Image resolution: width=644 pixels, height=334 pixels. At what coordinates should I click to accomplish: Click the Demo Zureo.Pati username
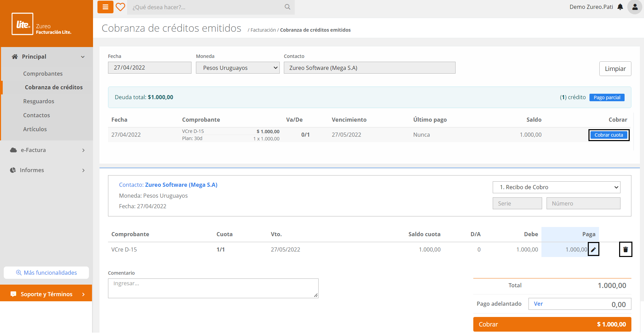[591, 7]
